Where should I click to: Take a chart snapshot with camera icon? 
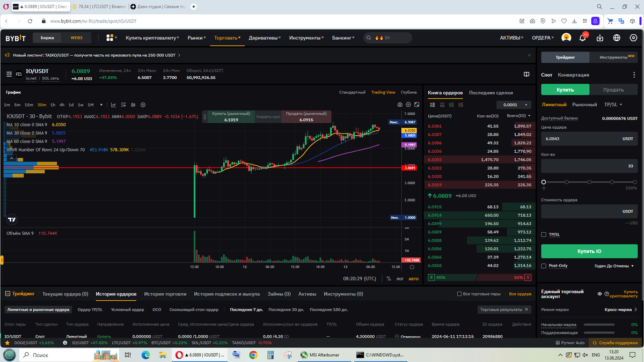400,105
